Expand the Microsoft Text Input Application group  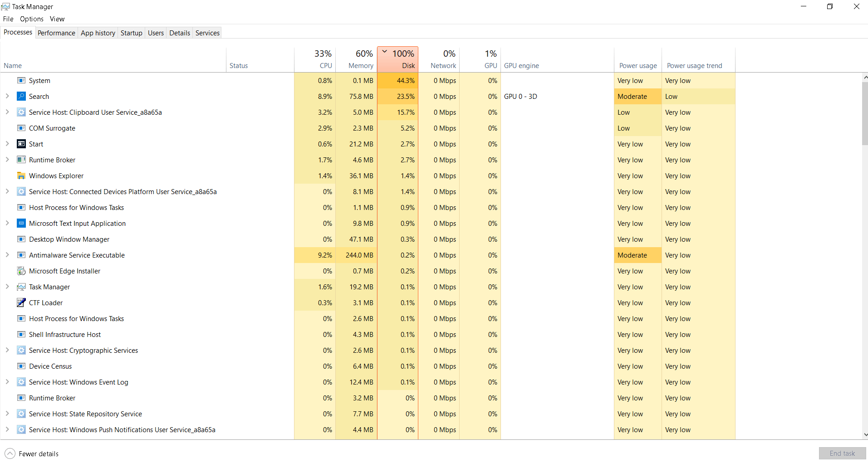[x=7, y=223]
